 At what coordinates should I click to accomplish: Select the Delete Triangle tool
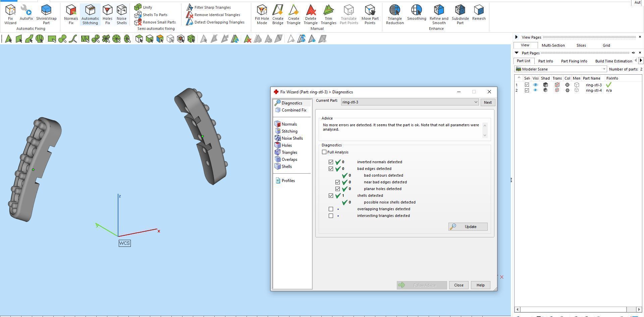tap(311, 14)
